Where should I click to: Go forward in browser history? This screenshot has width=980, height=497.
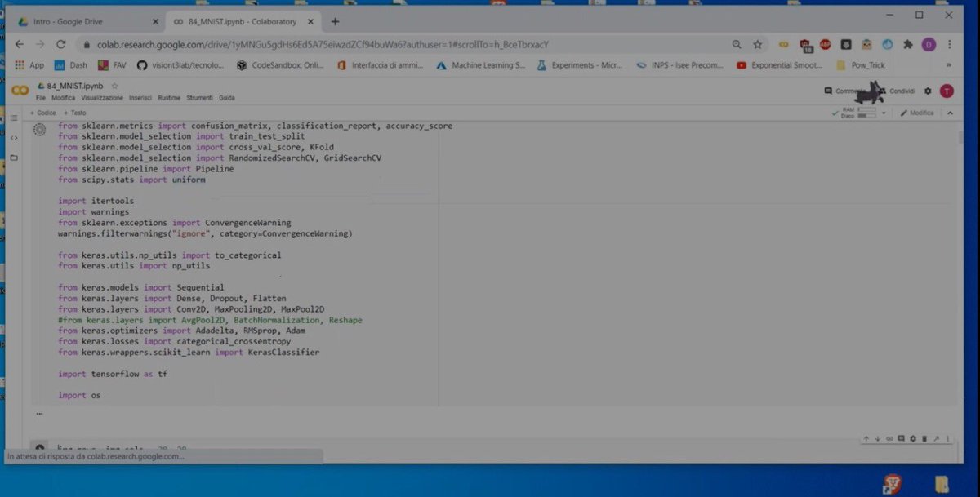pyautogui.click(x=39, y=44)
